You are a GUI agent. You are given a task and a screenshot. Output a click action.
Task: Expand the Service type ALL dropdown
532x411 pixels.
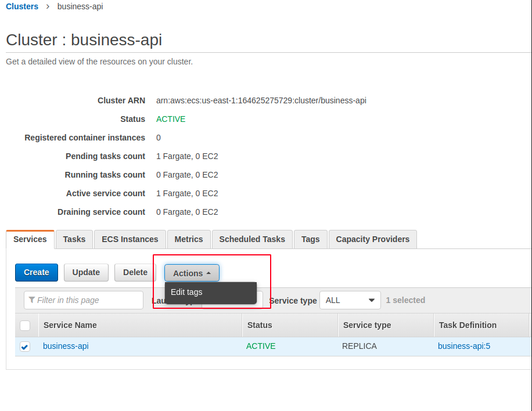[350, 300]
